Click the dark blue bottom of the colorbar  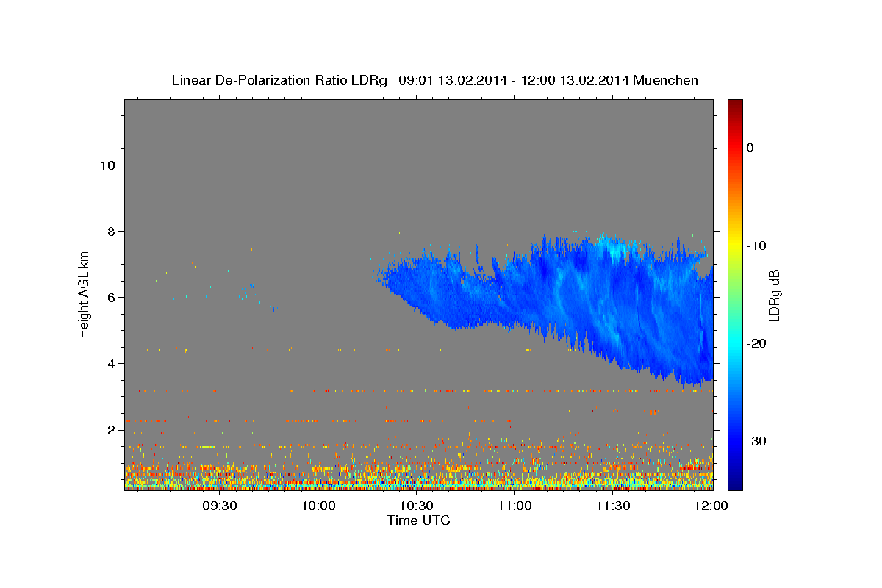pyautogui.click(x=735, y=481)
